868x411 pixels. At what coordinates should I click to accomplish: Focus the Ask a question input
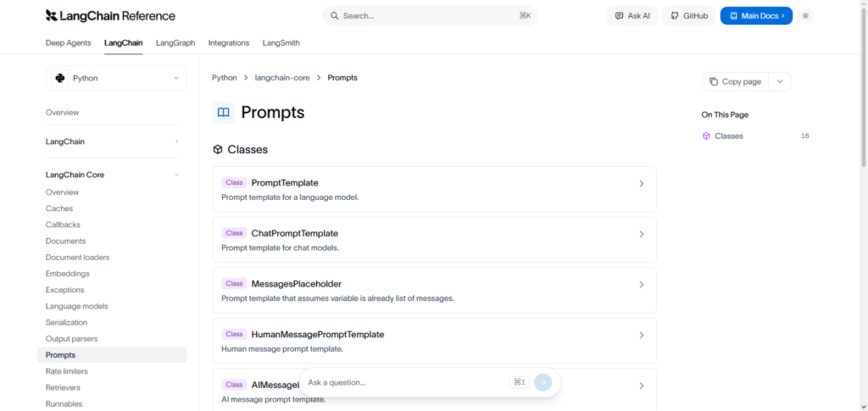tap(408, 382)
